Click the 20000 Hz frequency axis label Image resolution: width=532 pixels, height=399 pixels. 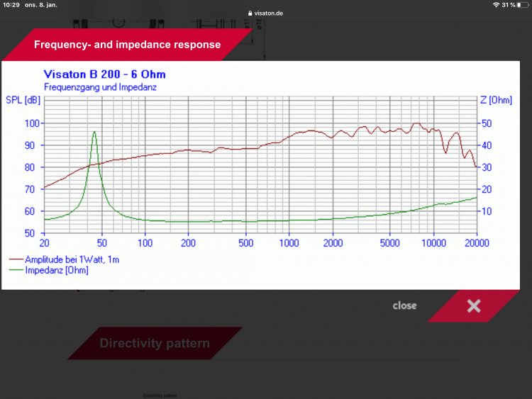477,243
